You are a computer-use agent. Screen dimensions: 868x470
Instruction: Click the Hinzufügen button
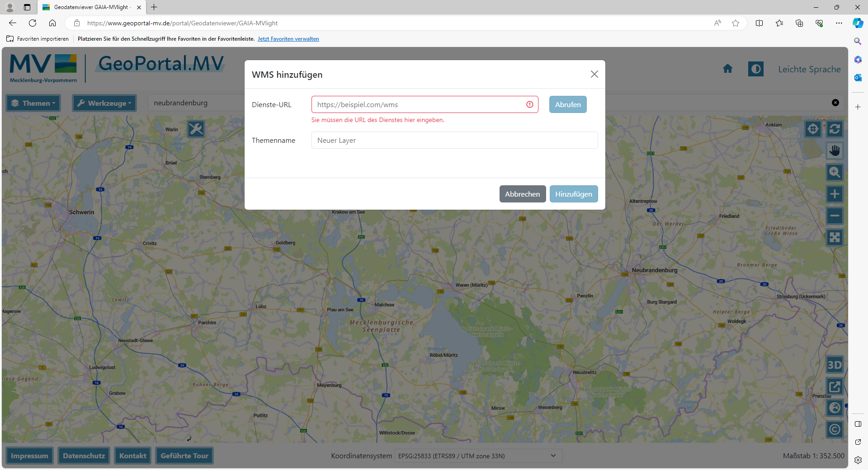574,194
